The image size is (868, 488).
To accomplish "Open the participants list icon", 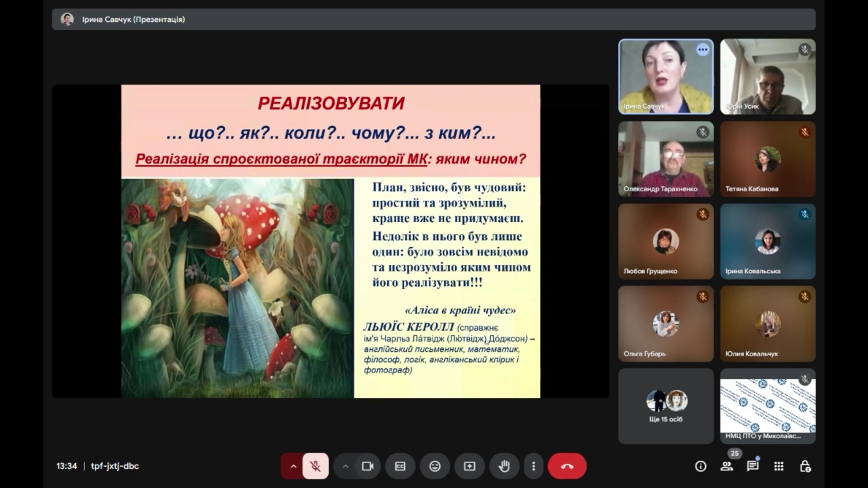I will pyautogui.click(x=727, y=466).
